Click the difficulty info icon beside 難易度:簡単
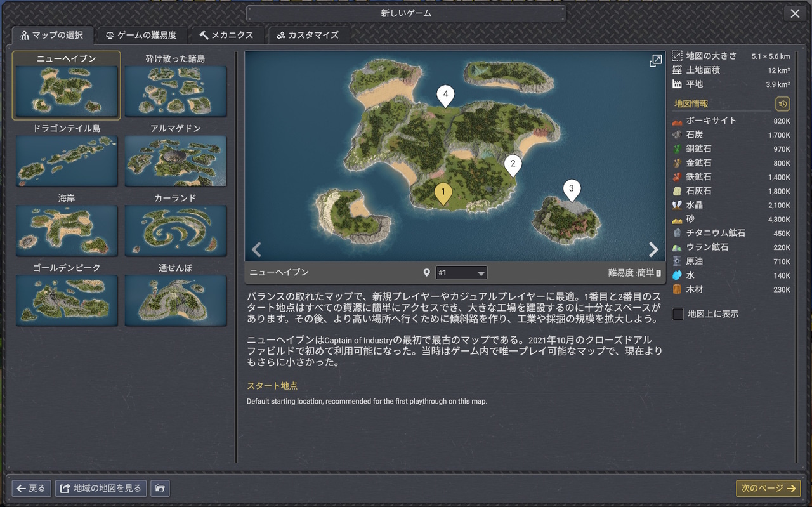The image size is (812, 507). [x=658, y=273]
